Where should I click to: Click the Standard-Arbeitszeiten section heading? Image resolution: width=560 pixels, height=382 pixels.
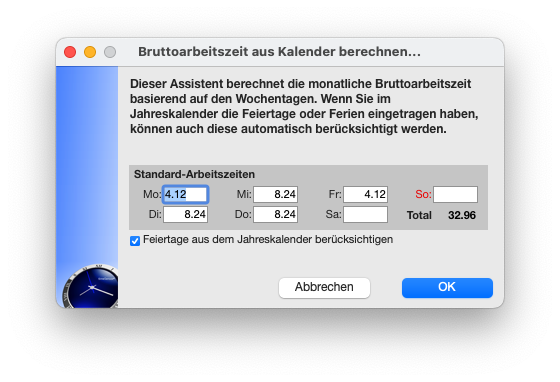tap(194, 174)
